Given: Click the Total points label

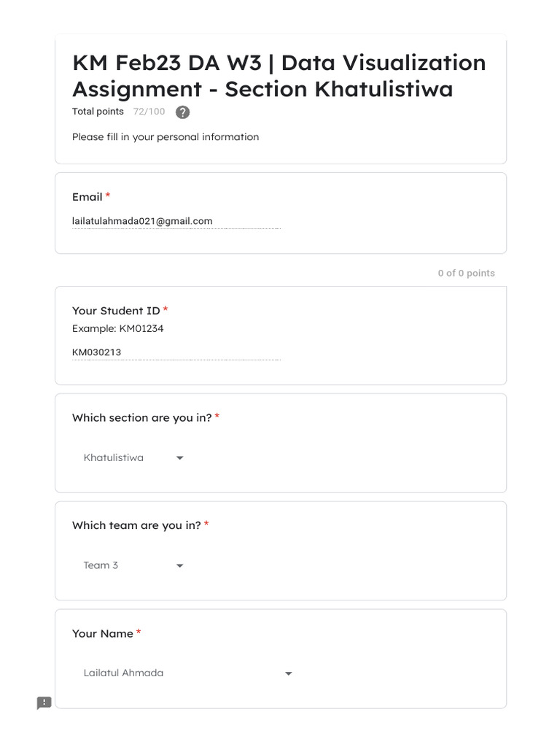Looking at the screenshot, I should coord(98,112).
